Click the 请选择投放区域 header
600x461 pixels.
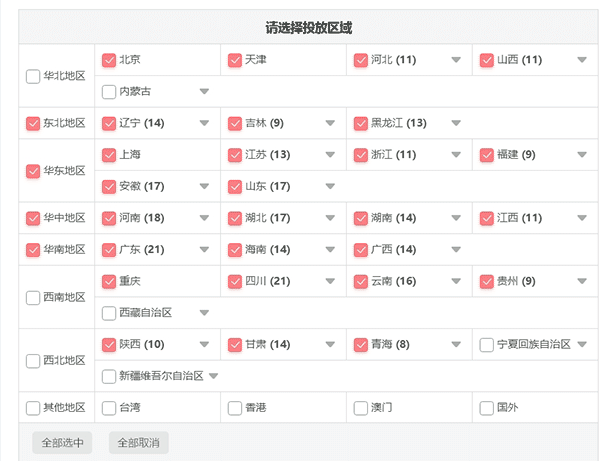(x=308, y=28)
